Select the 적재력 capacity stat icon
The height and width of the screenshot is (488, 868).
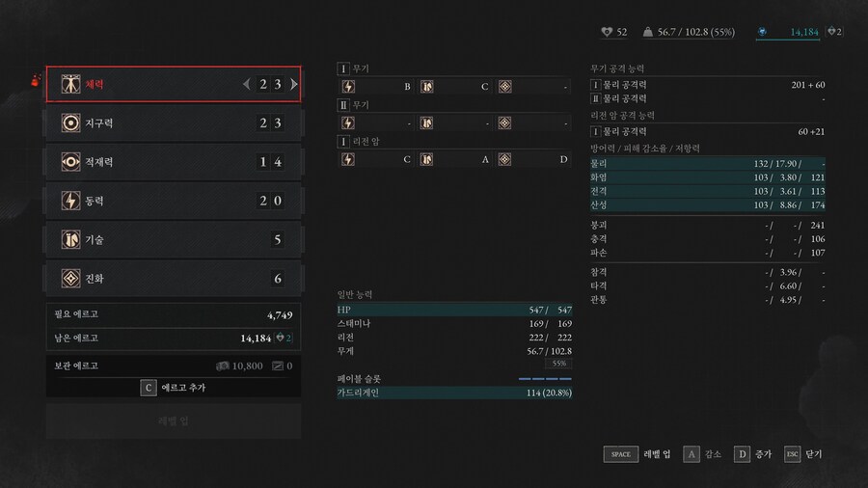[x=70, y=162]
